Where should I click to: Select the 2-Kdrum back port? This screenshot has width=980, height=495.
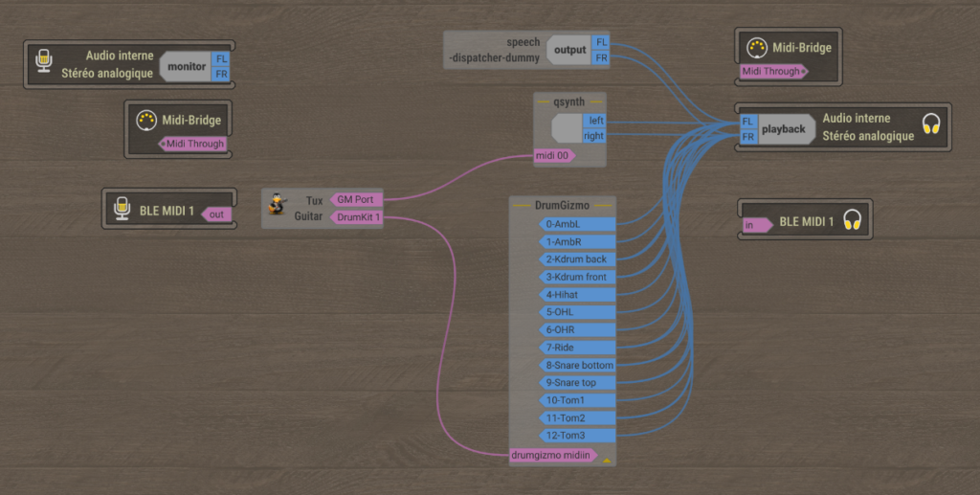(x=577, y=259)
